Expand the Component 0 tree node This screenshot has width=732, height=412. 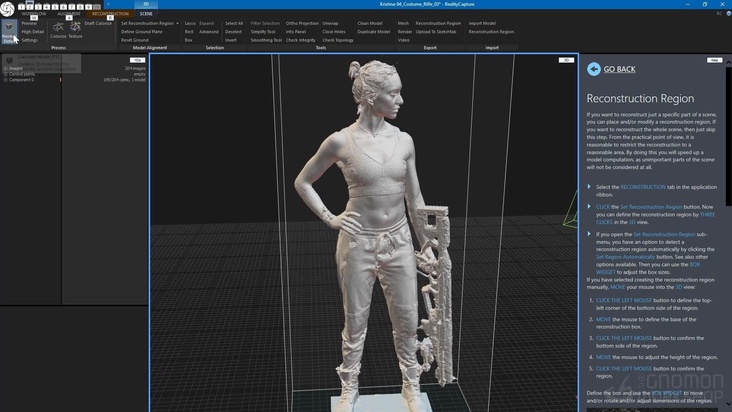(x=6, y=80)
